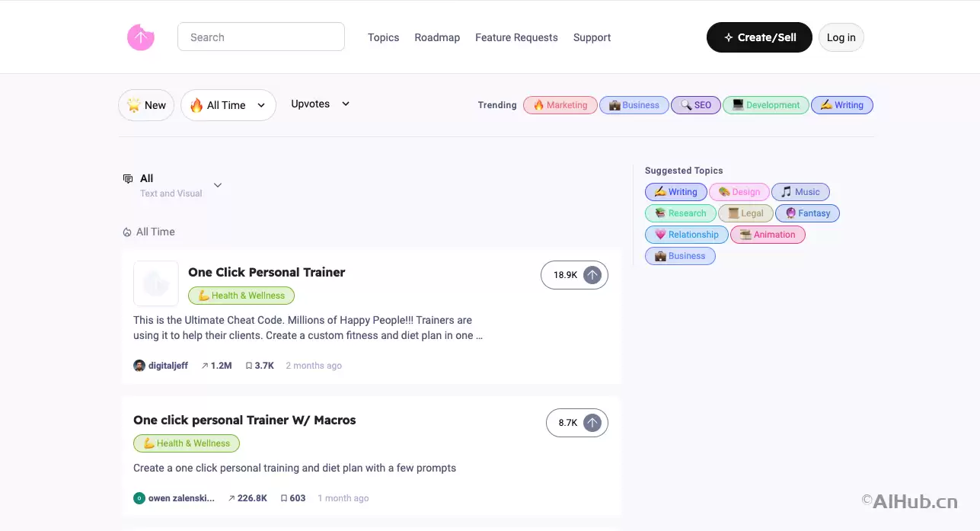Viewport: 980px width, 531px height.
Task: Click the chat bubble icon beside All
Action: point(128,179)
